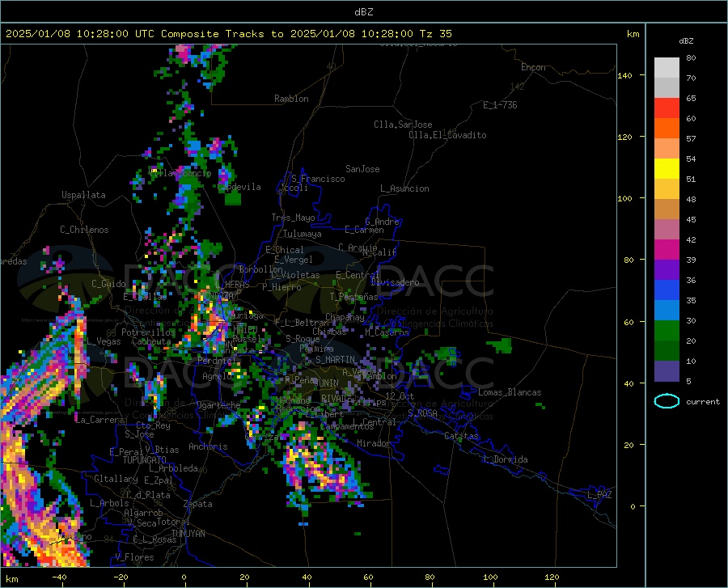This screenshot has height=588, width=728.
Task: Select the 'L_PAZ' label
Action: pyautogui.click(x=599, y=495)
